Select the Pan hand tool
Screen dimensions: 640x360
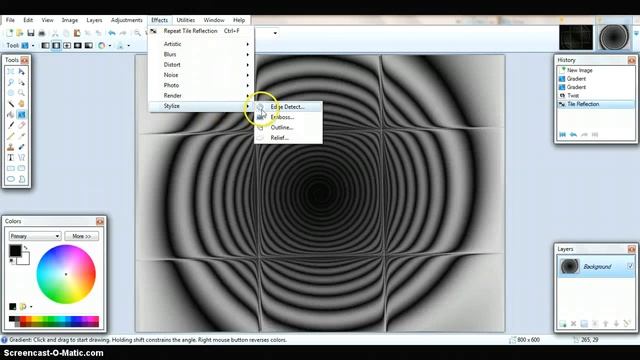21,104
